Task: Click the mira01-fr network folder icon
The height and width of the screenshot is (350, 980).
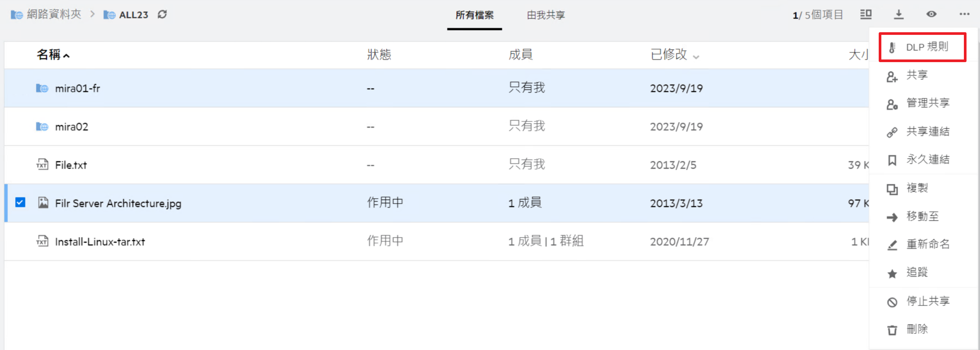Action: (42, 88)
